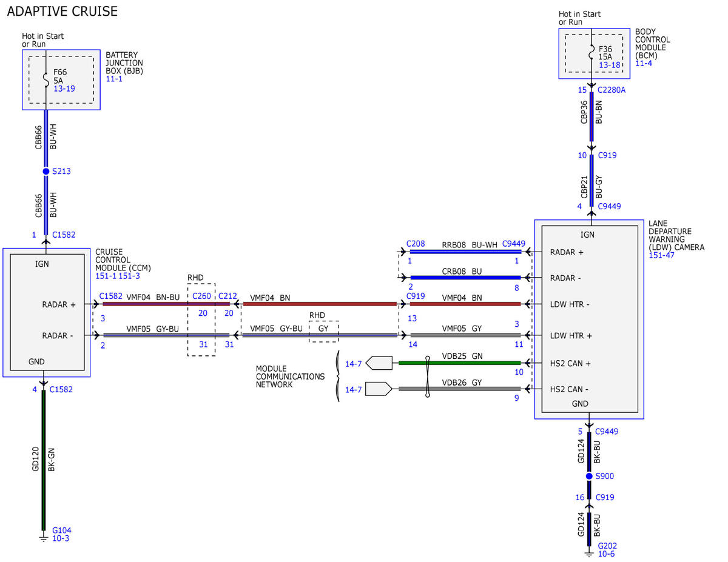
Task: Follow the 10-3 ground location link
Action: pos(61,538)
